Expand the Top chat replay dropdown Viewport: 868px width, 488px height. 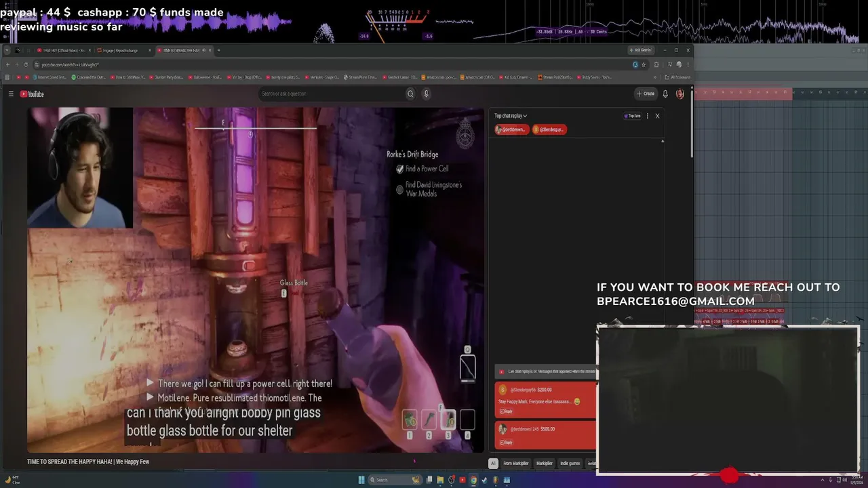pos(511,116)
